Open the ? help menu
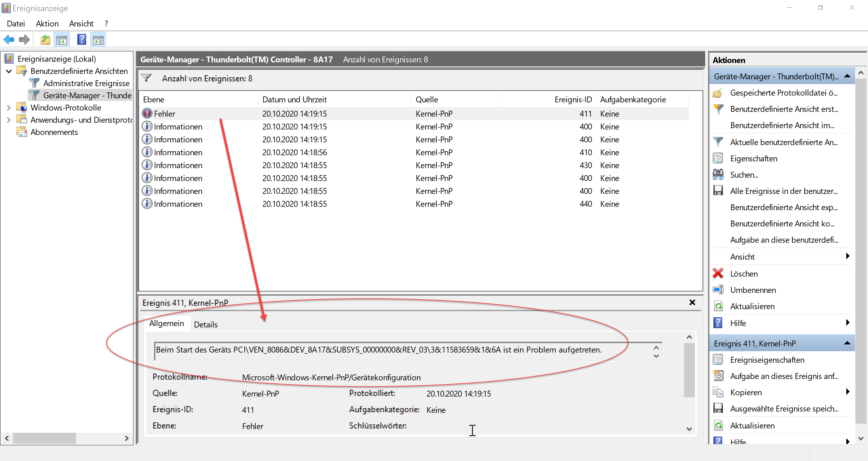 click(106, 24)
